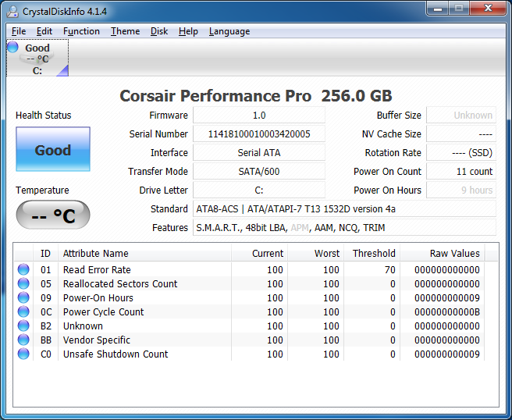The image size is (512, 420).
Task: Open the Theme menu
Action: (x=125, y=31)
